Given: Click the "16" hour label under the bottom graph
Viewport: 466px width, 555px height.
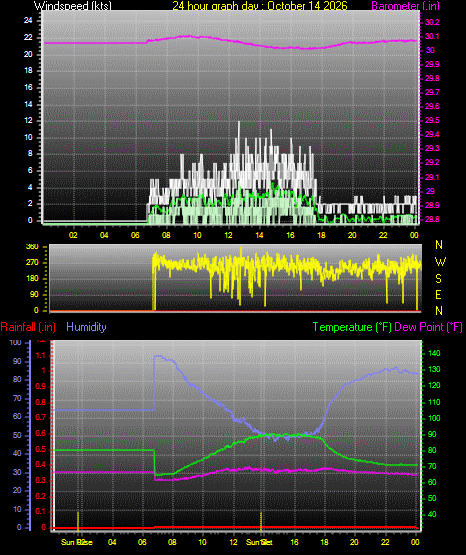Looking at the screenshot, I should pyautogui.click(x=294, y=542).
